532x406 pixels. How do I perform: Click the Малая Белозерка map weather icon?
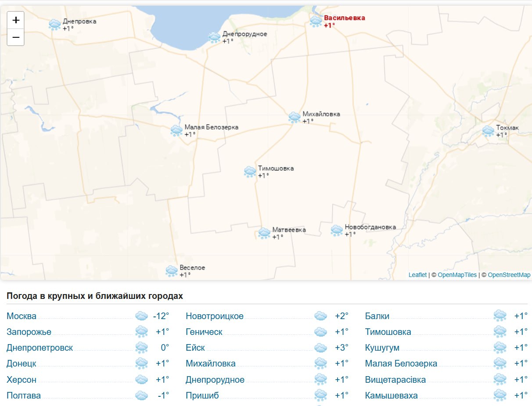[176, 130]
